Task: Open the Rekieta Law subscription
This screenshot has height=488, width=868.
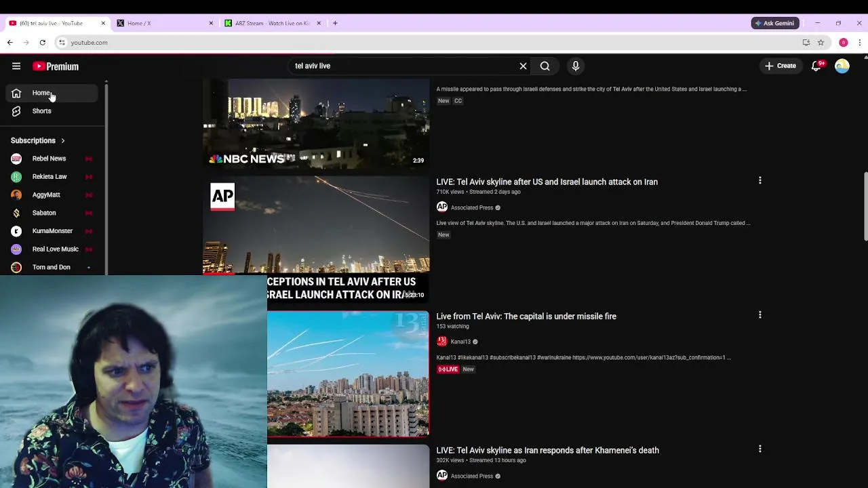Action: tap(53, 177)
